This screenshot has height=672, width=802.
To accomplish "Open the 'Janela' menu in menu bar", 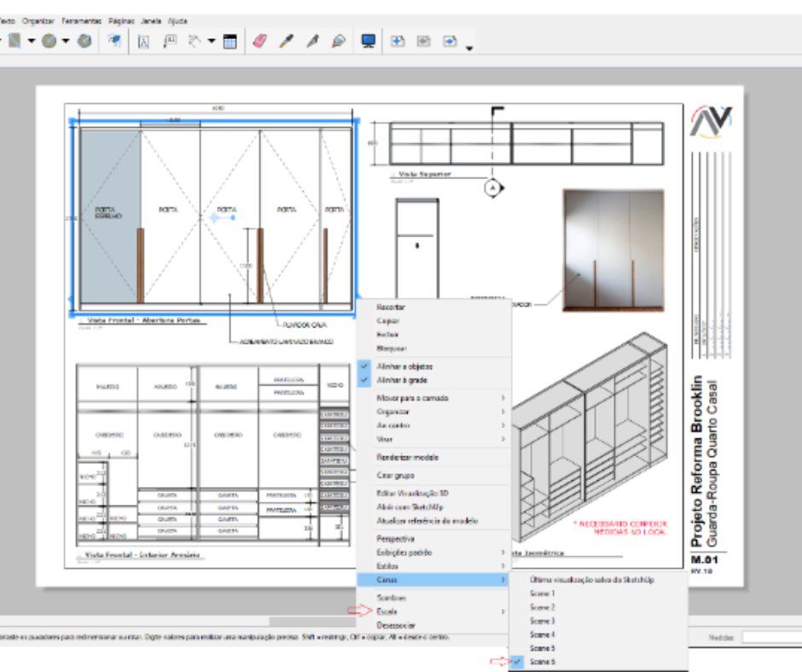I will click(151, 20).
